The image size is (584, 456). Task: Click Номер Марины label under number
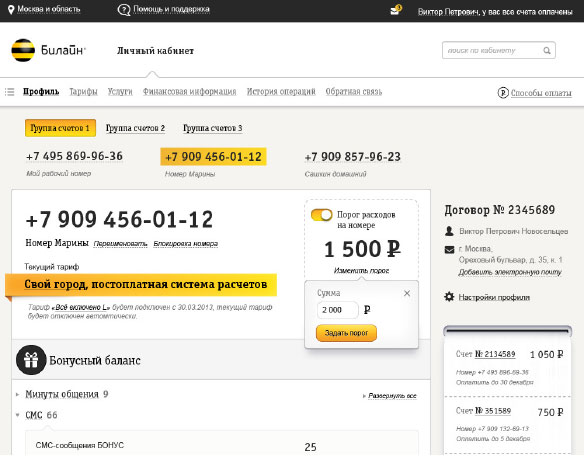pyautogui.click(x=190, y=174)
